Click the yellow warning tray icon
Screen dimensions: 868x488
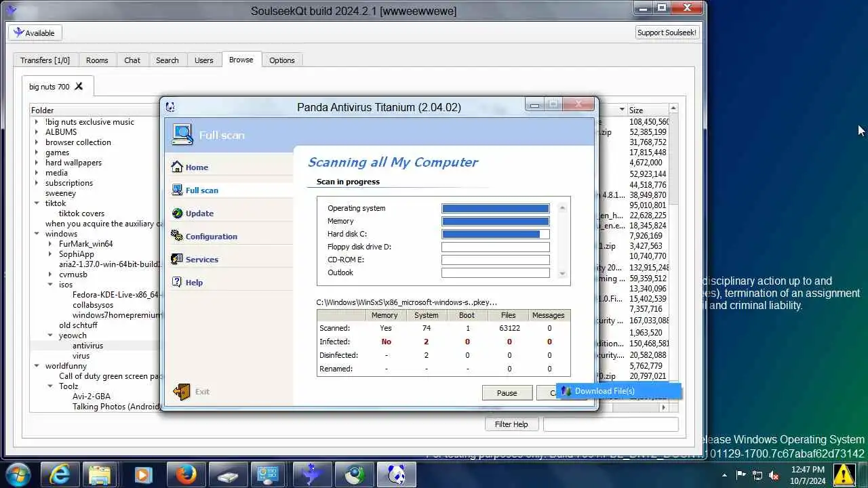click(x=844, y=474)
